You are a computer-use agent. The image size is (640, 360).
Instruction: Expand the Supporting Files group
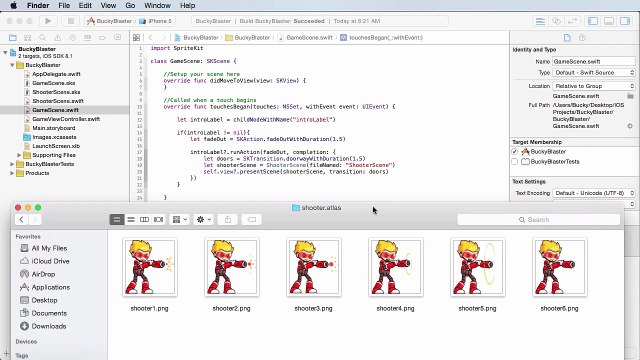click(x=19, y=155)
